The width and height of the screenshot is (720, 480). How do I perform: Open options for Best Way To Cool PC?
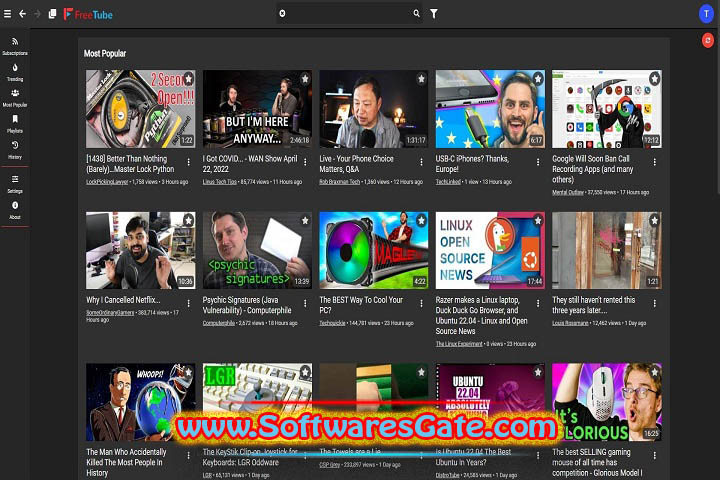pos(421,303)
